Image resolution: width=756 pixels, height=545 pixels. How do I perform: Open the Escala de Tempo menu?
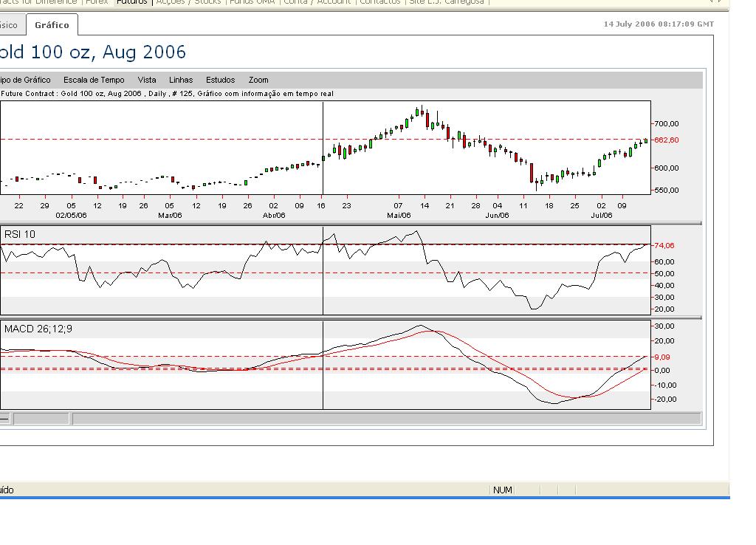coord(94,80)
